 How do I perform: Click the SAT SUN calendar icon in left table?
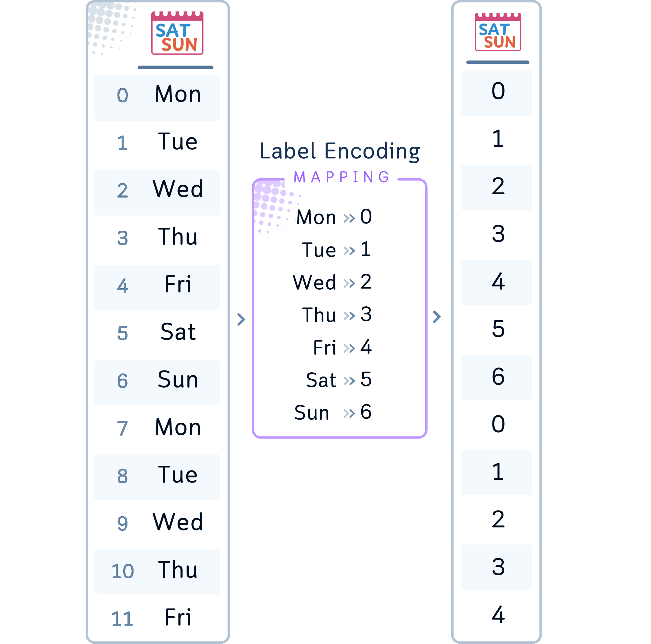point(177,33)
